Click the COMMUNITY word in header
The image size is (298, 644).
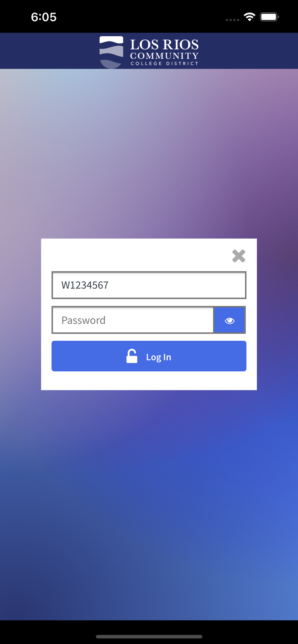164,56
